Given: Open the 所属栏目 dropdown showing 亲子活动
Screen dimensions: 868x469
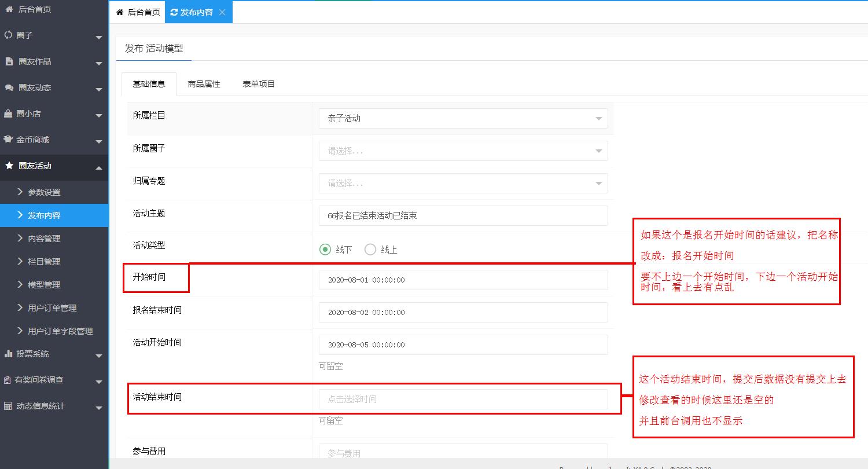Looking at the screenshot, I should [x=463, y=118].
